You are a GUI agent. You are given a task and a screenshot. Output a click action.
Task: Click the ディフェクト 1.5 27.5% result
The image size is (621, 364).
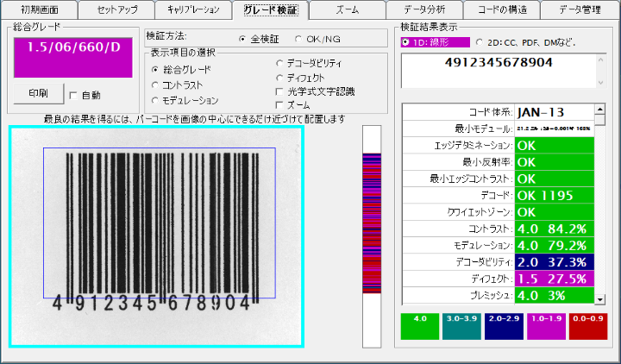[555, 279]
